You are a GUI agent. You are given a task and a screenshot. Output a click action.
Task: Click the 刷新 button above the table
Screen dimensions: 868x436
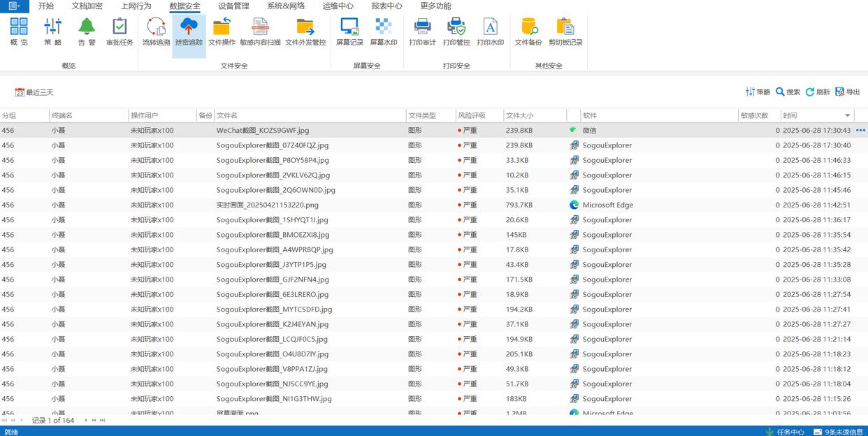point(817,92)
